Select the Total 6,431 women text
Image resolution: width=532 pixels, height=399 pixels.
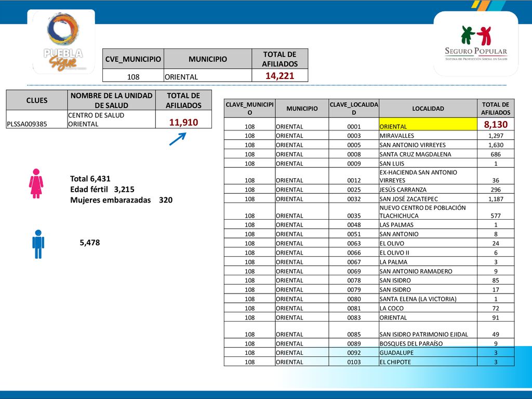click(90, 179)
